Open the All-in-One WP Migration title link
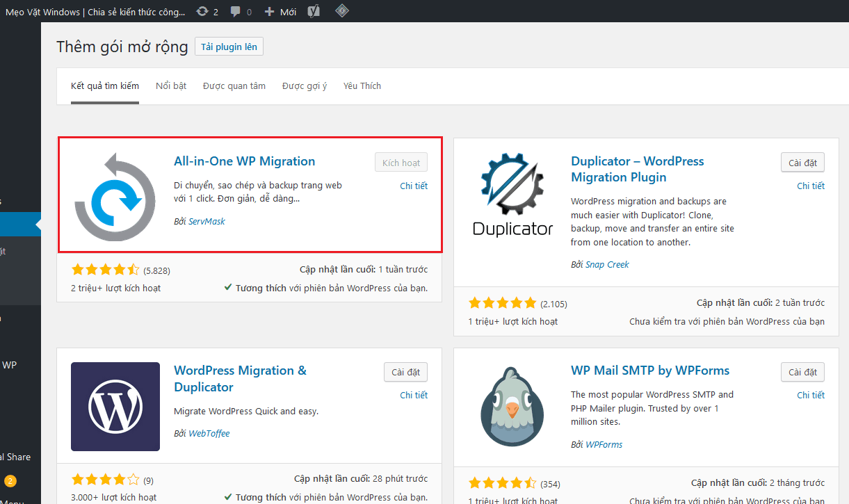Screen dimensions: 849x504 click(x=245, y=161)
